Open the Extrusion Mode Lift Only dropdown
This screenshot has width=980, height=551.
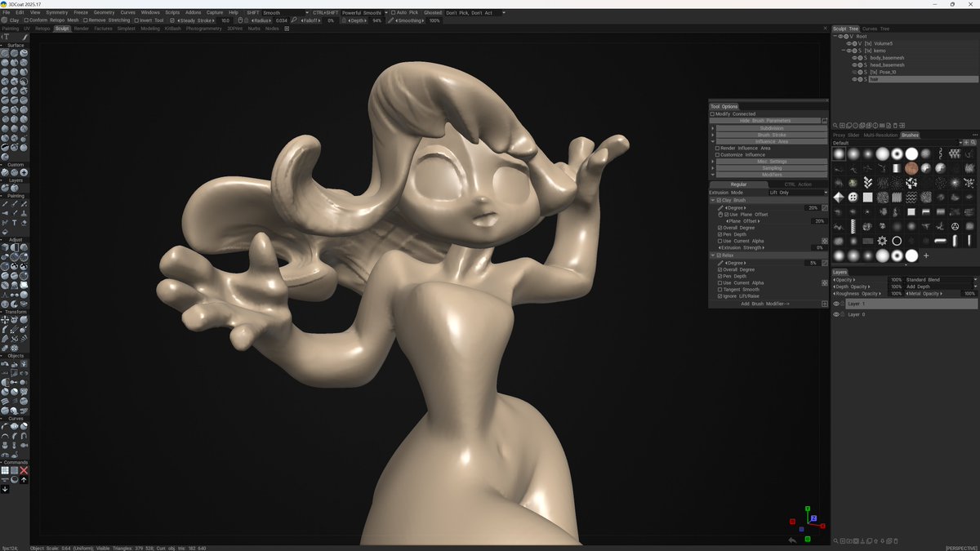[798, 193]
